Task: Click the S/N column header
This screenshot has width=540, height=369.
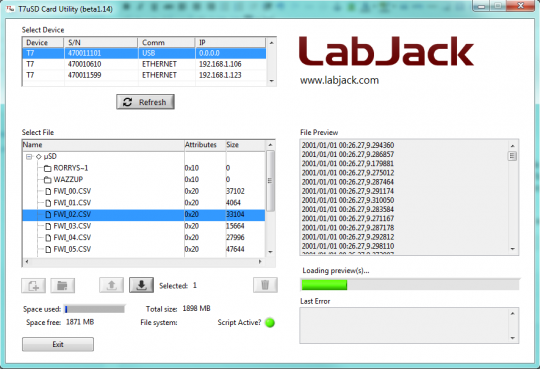Action: [x=101, y=43]
